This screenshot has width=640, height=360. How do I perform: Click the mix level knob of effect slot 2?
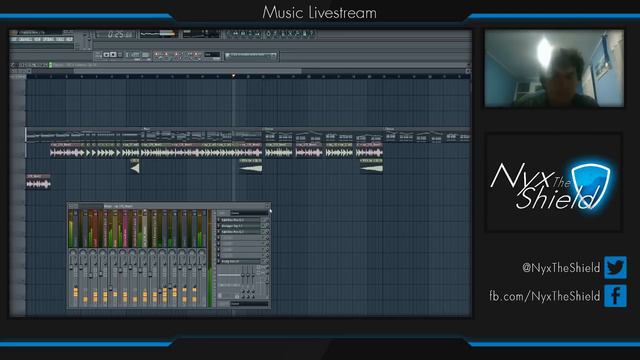tap(267, 226)
